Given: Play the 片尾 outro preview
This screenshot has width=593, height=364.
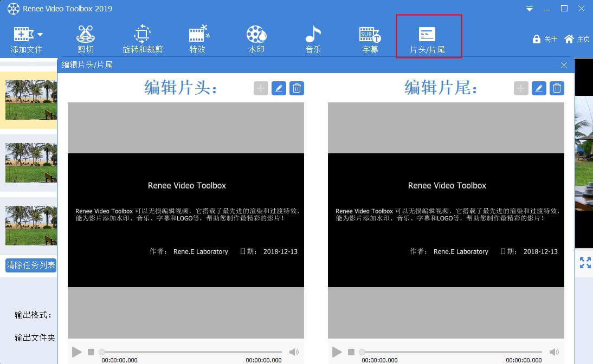Looking at the screenshot, I should point(337,352).
